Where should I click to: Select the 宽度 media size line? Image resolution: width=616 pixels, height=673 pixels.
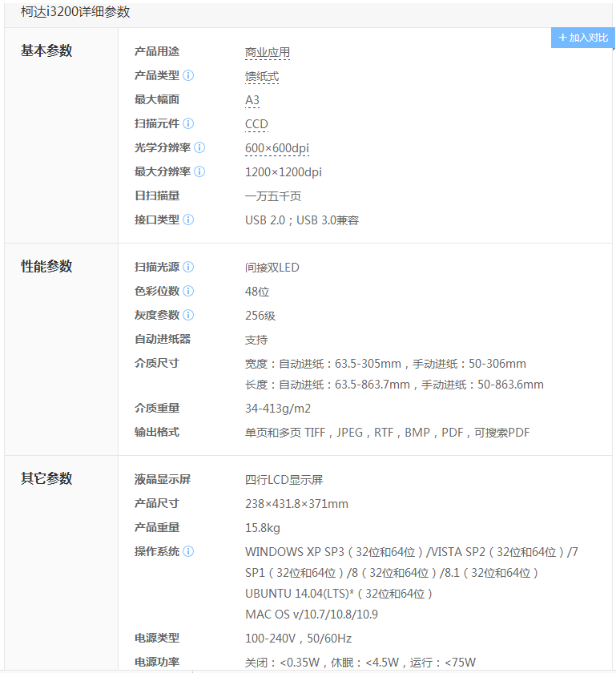coord(385,364)
